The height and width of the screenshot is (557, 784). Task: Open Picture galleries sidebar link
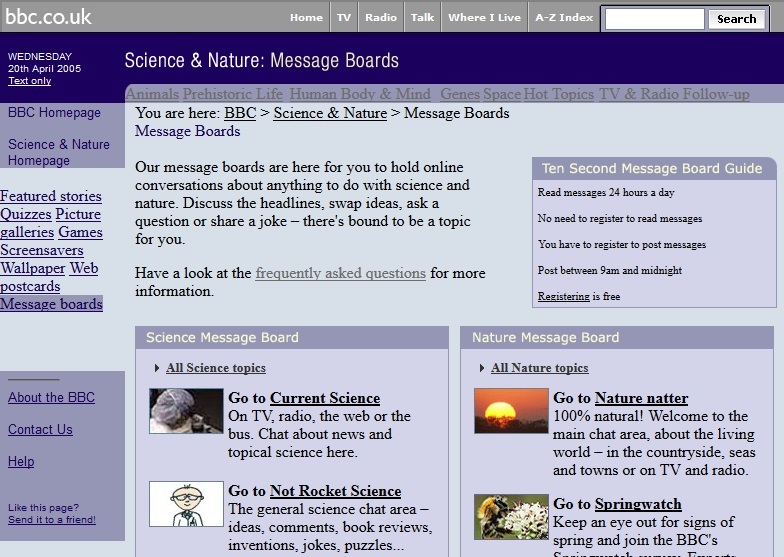pyautogui.click(x=50, y=223)
